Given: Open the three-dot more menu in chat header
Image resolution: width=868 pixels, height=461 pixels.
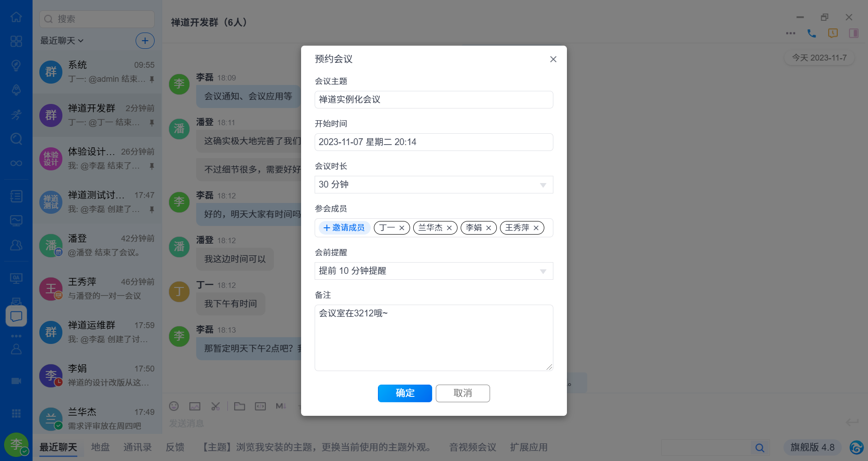Looking at the screenshot, I should (x=791, y=33).
